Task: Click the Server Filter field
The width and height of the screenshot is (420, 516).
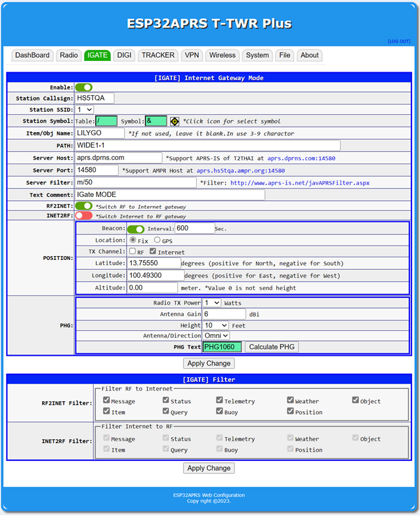Action: point(136,183)
